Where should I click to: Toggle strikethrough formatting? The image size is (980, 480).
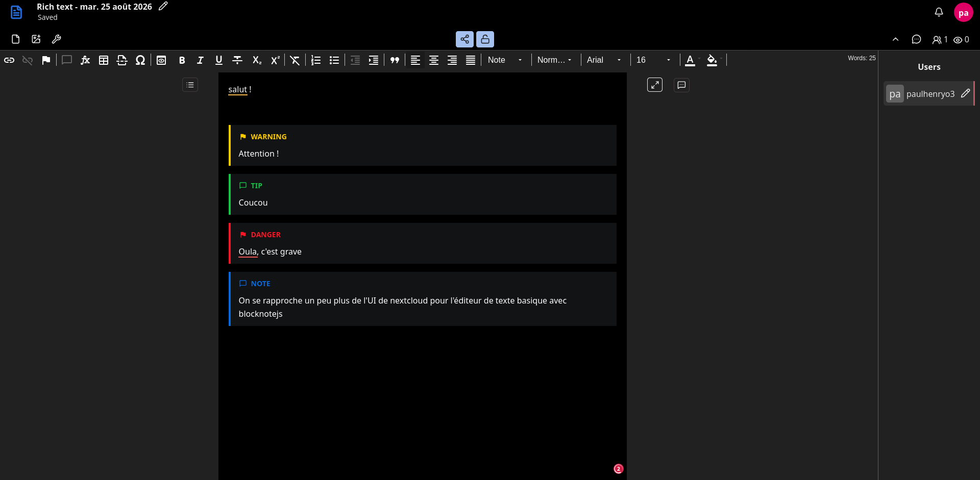pyautogui.click(x=237, y=60)
